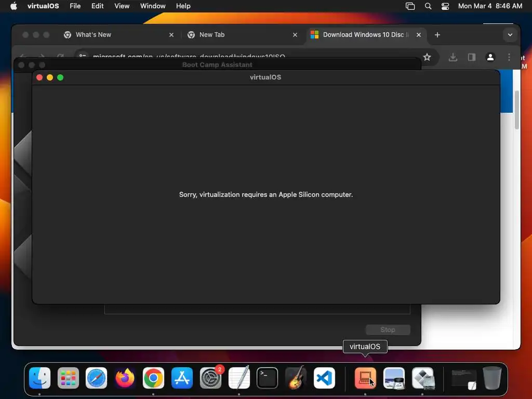This screenshot has width=532, height=399.
Task: Click Stop button in Boot Camp Assistant
Action: pyautogui.click(x=388, y=330)
